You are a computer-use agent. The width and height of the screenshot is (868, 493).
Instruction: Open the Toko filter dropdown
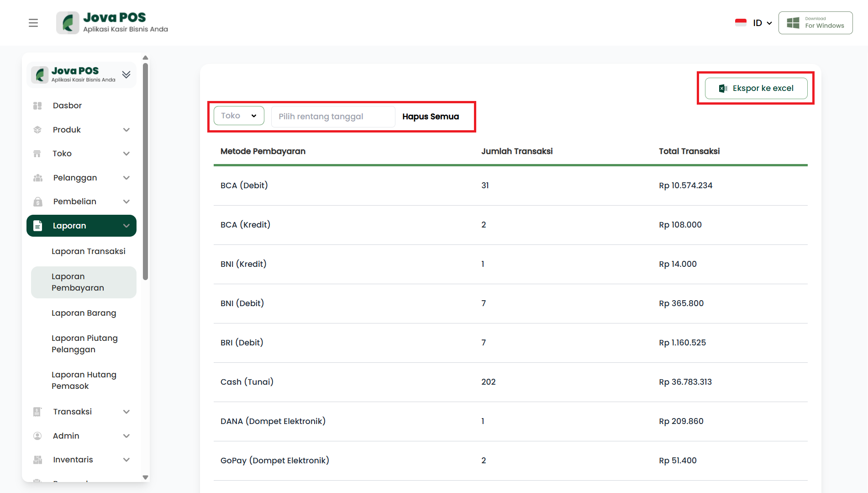click(239, 116)
